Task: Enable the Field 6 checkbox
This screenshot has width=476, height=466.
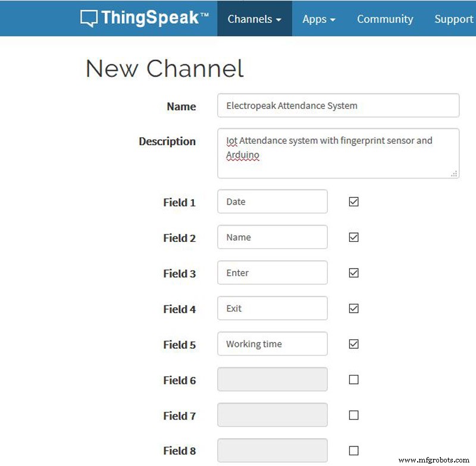Action: [353, 380]
